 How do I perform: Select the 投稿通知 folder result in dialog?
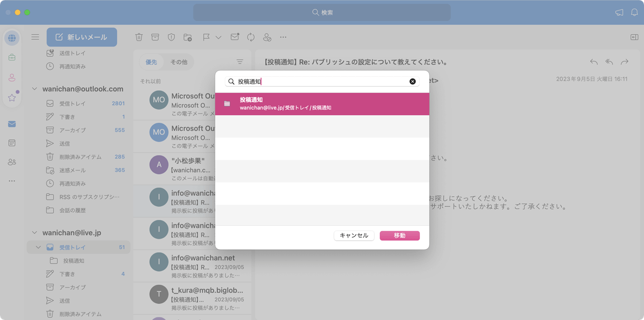point(322,104)
